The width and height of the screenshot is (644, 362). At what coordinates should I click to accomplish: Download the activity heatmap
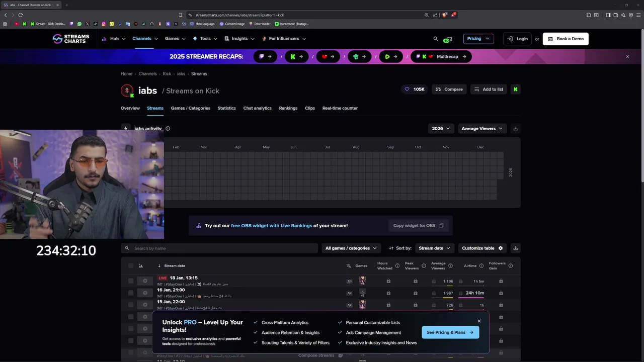pyautogui.click(x=515, y=129)
